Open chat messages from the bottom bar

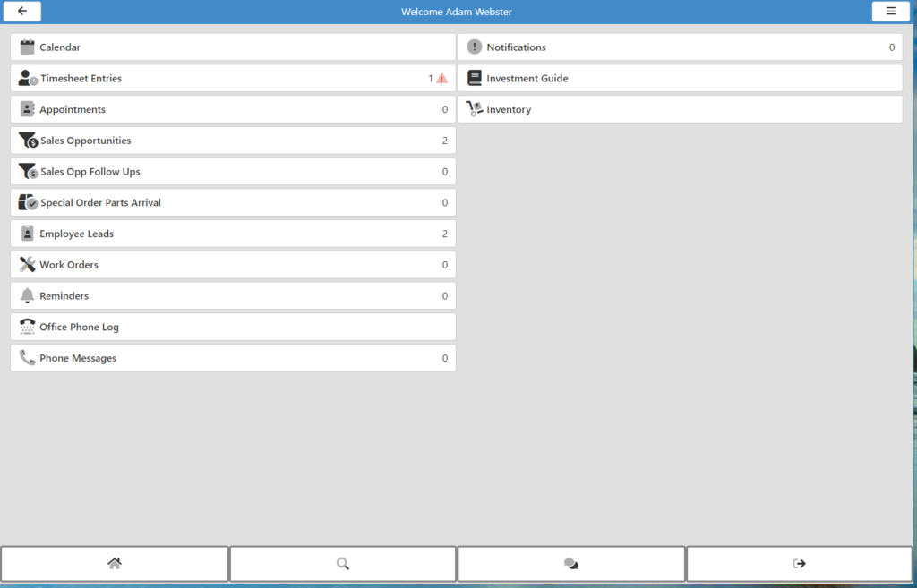(570, 563)
